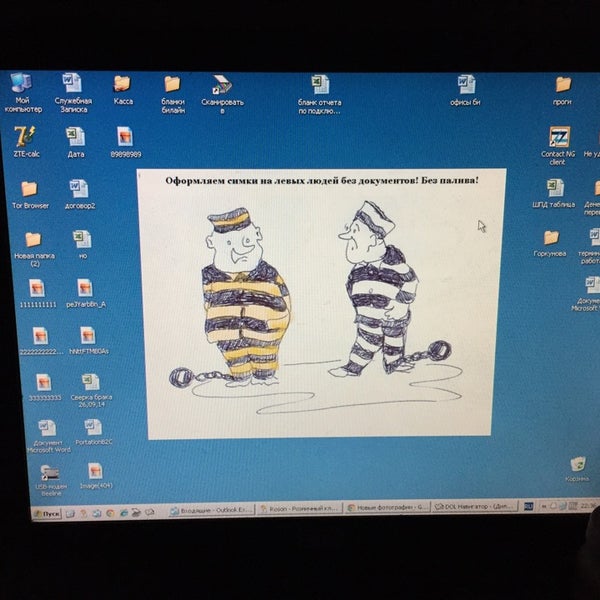Open the Документ Microsoft Word icon near PortationB2C
This screenshot has height=600, width=600.
pyautogui.click(x=48, y=436)
